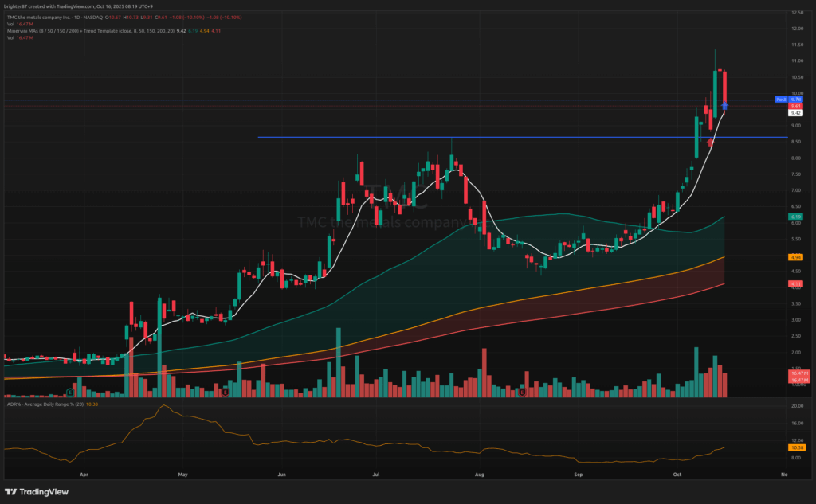The image size is (816, 504).
Task: Click the teal 6.19 moving average label
Action: 795,217
